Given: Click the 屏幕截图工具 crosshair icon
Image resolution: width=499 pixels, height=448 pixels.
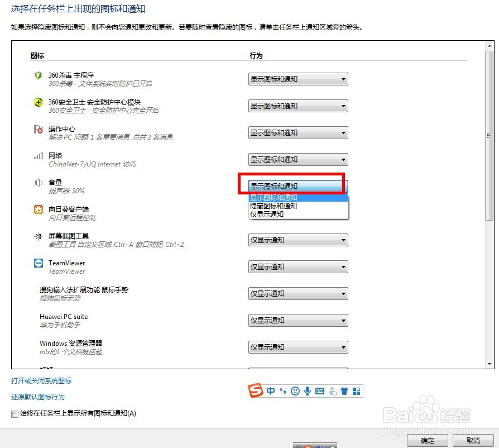Looking at the screenshot, I should coord(38,236).
